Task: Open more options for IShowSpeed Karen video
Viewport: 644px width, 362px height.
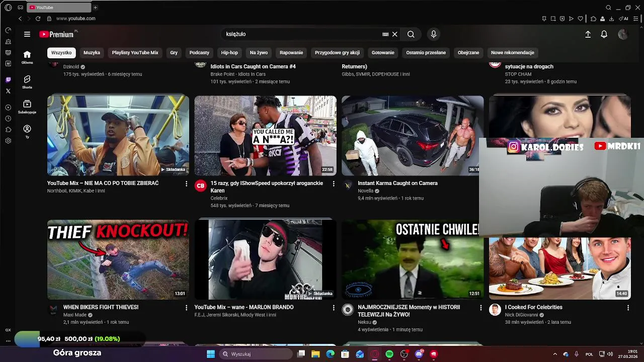Action: (x=333, y=184)
